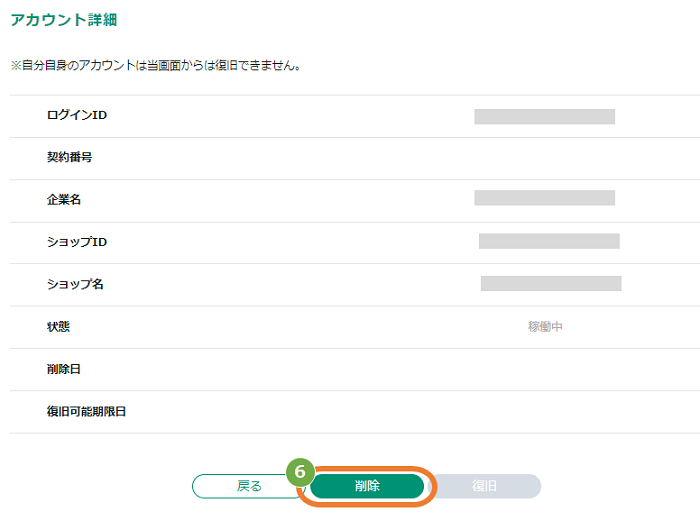
Task: Click the greyed-out 復旧 restore button
Action: 484,486
